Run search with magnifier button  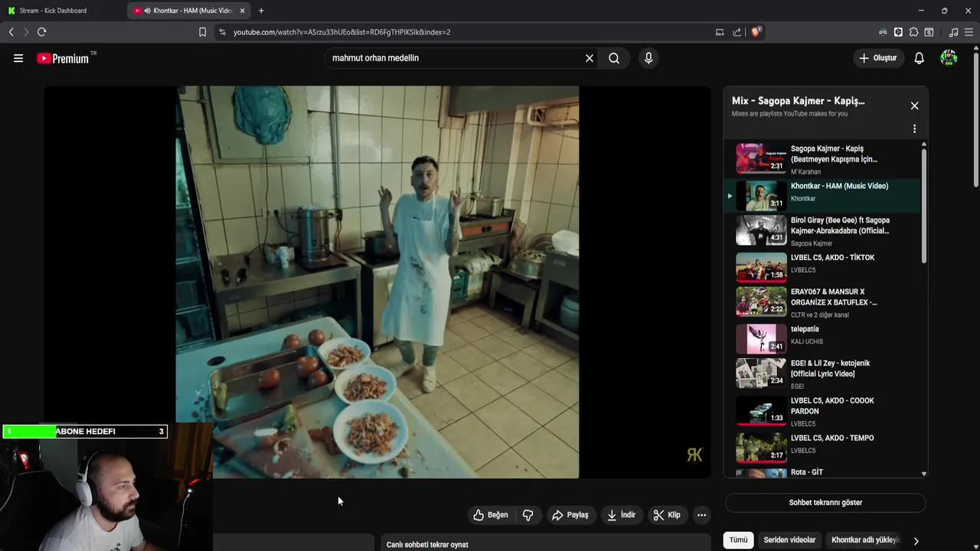click(614, 58)
